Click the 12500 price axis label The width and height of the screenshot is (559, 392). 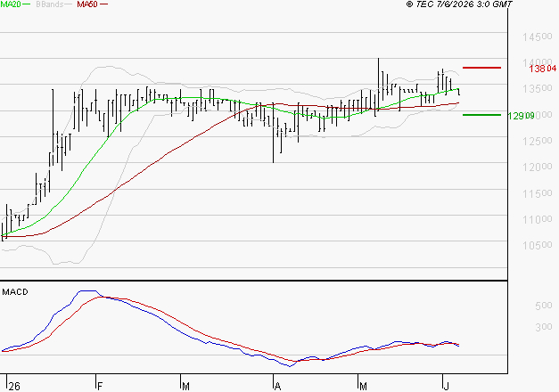click(x=538, y=141)
